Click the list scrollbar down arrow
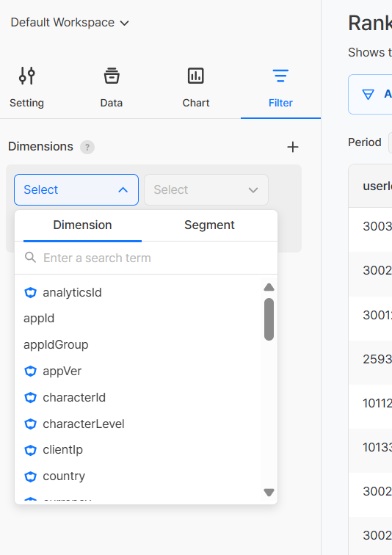The width and height of the screenshot is (392, 555). (269, 492)
